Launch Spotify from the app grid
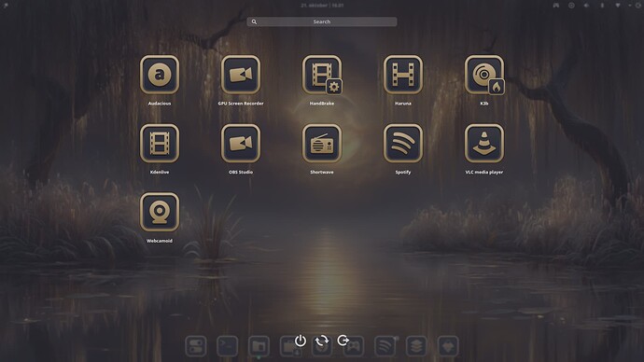 tap(403, 144)
